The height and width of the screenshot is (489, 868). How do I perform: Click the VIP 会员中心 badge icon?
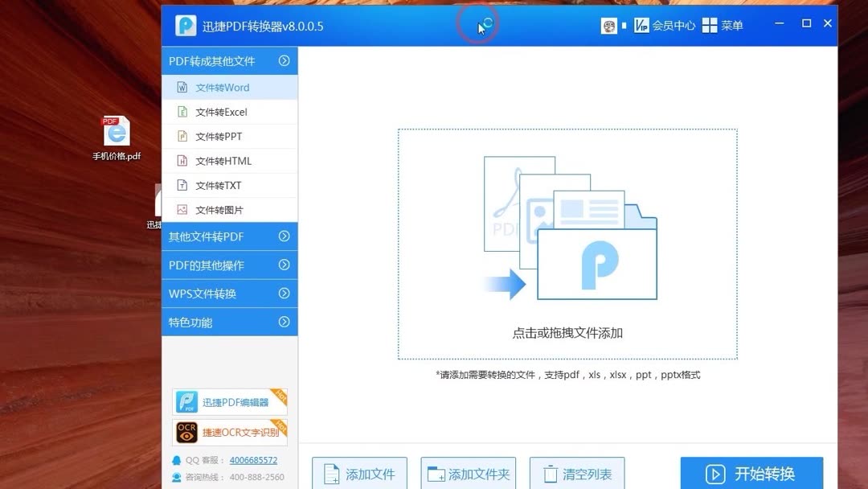pyautogui.click(x=643, y=25)
